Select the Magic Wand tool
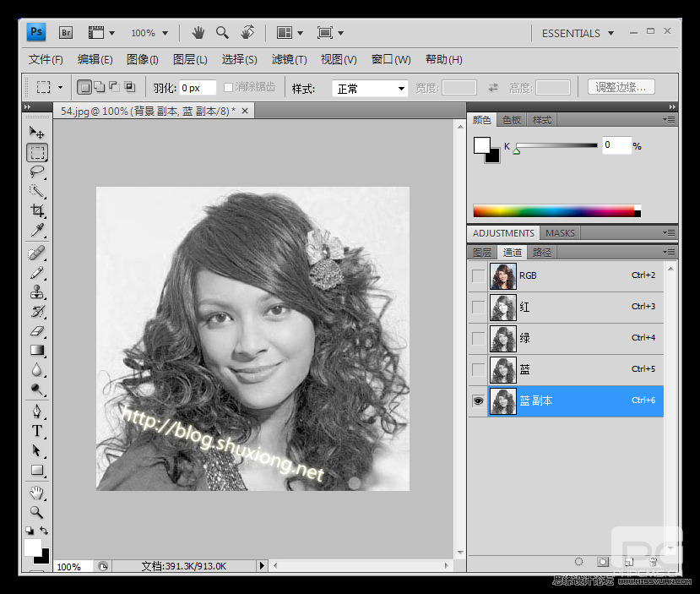This screenshot has height=594, width=700. tap(37, 191)
